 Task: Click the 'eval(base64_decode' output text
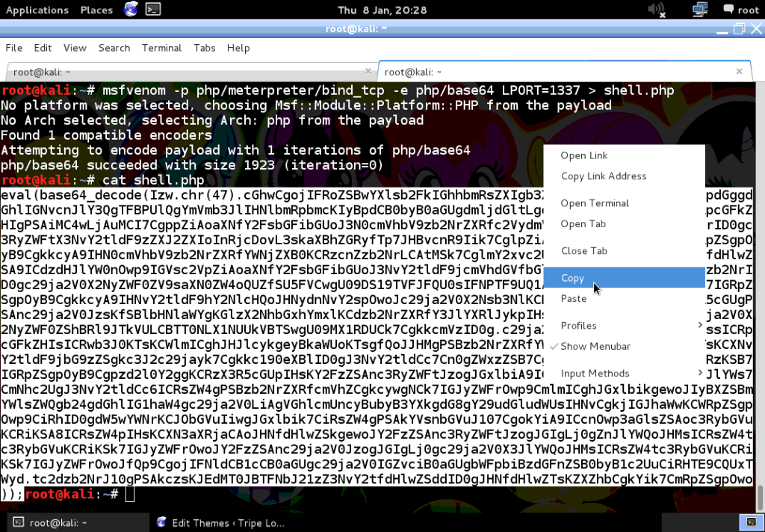pos(75,195)
